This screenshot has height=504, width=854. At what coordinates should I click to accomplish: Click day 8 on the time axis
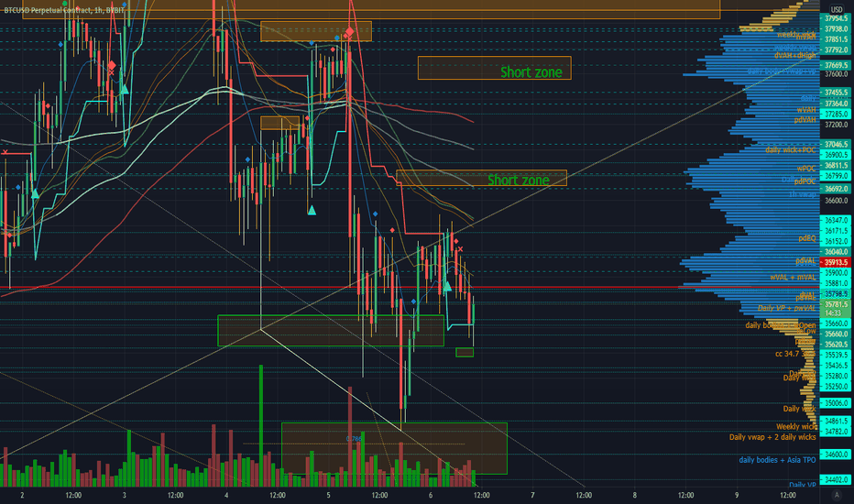pos(634,495)
